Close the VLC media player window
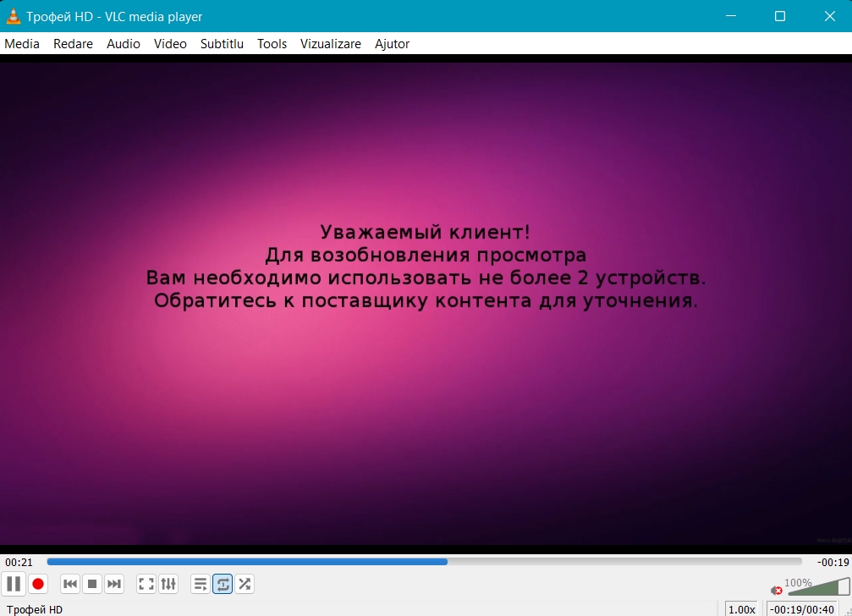The image size is (852, 616). (x=829, y=16)
